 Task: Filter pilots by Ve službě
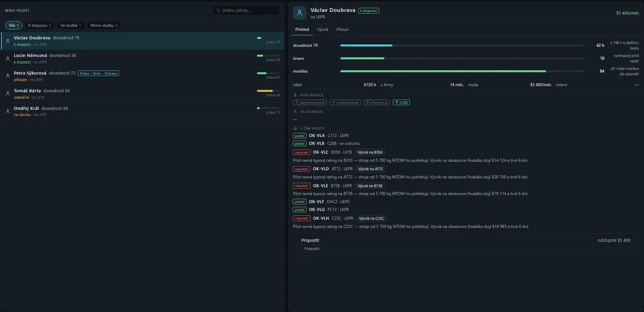click(71, 25)
